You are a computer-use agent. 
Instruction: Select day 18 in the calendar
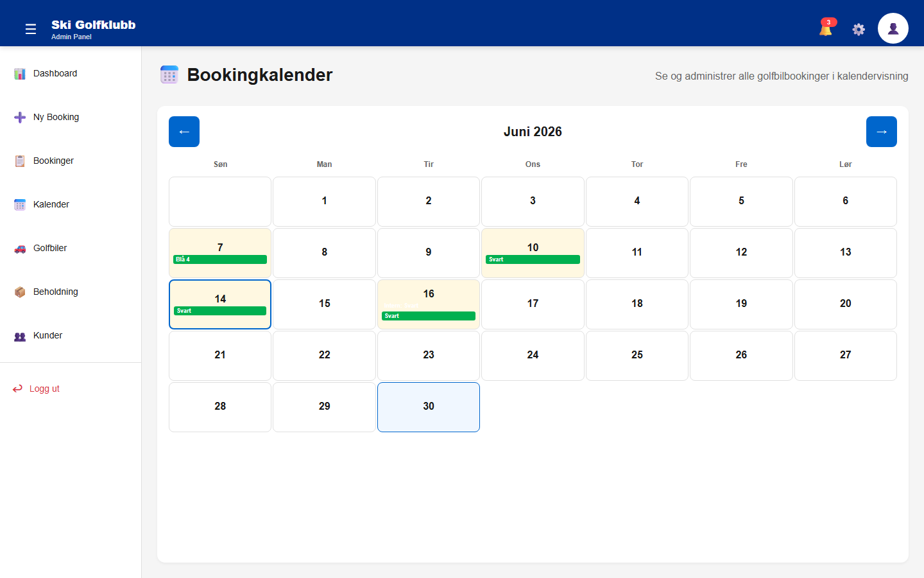(637, 304)
